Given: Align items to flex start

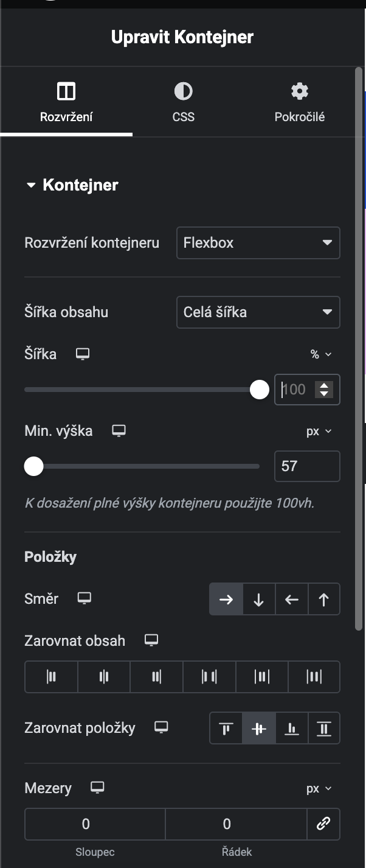Looking at the screenshot, I should click(x=226, y=728).
